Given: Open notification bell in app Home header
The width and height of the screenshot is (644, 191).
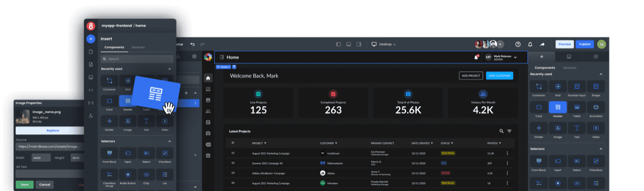Looking at the screenshot, I should tap(477, 57).
